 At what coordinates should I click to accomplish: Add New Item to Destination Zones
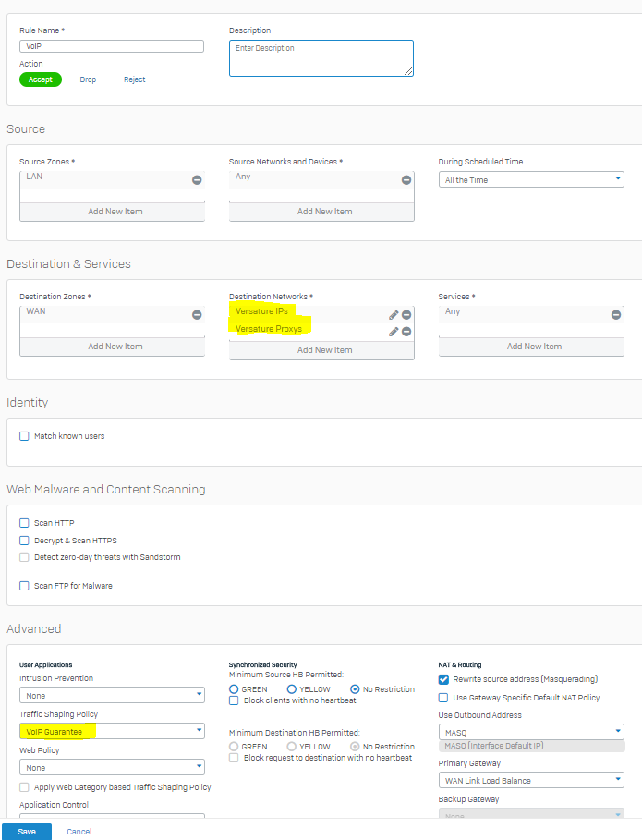(112, 347)
